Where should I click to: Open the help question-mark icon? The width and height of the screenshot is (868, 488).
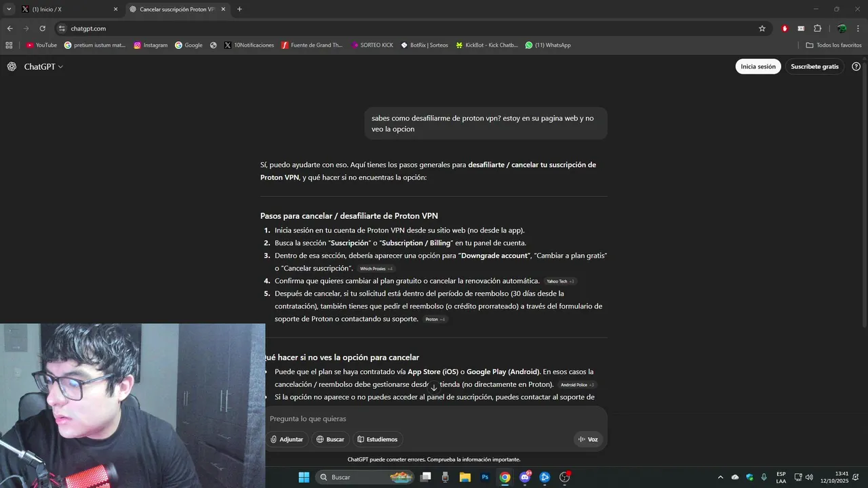(856, 66)
